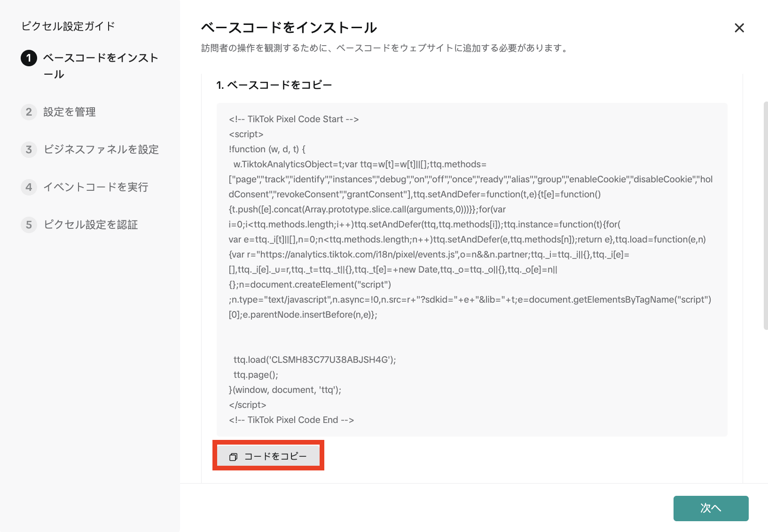Screen dimensions: 768x532
Task: Click the n=document.createElement("script") line
Action: pos(310,285)
